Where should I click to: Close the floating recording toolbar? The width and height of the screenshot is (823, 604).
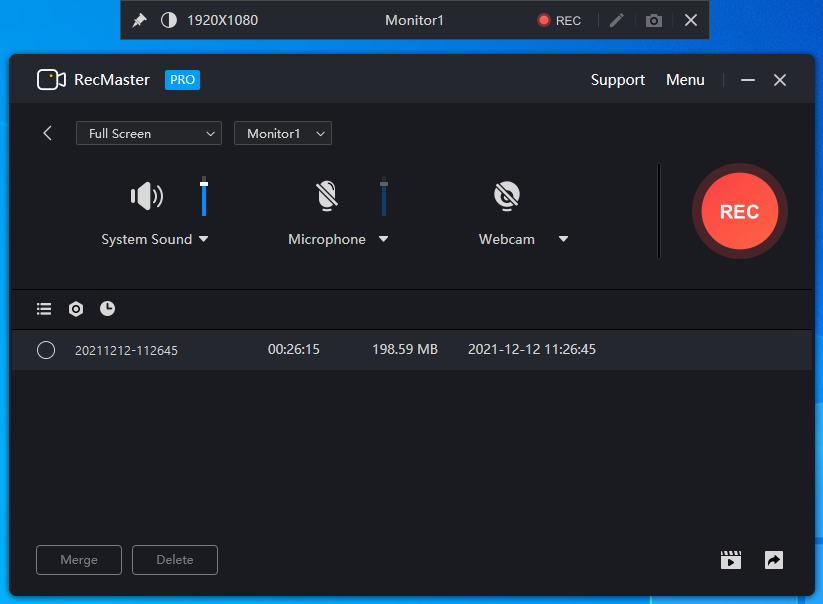[x=691, y=20]
